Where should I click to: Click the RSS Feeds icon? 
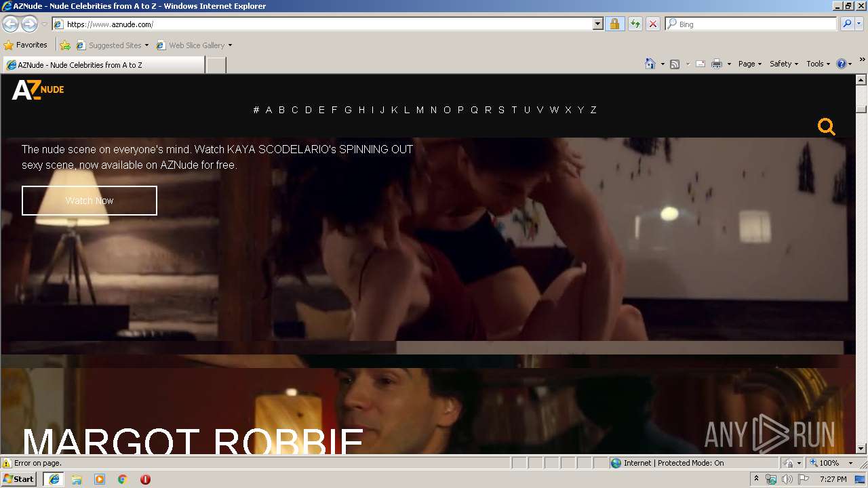675,64
